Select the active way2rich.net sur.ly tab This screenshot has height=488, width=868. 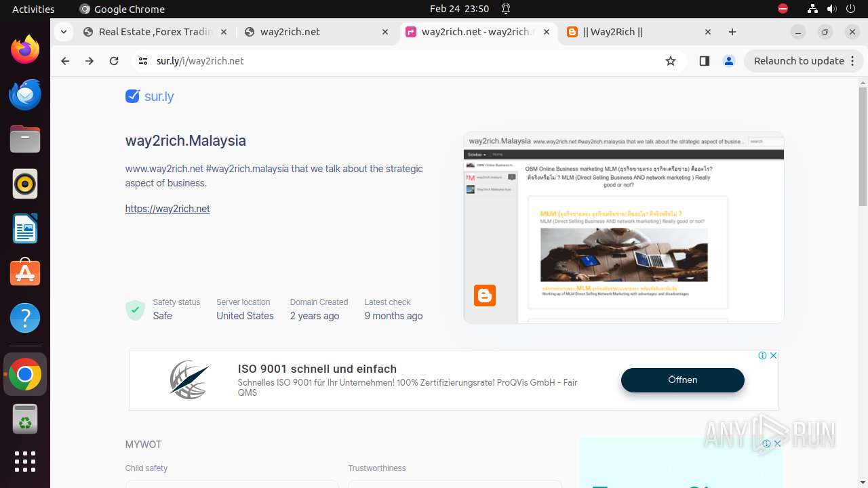tap(479, 32)
